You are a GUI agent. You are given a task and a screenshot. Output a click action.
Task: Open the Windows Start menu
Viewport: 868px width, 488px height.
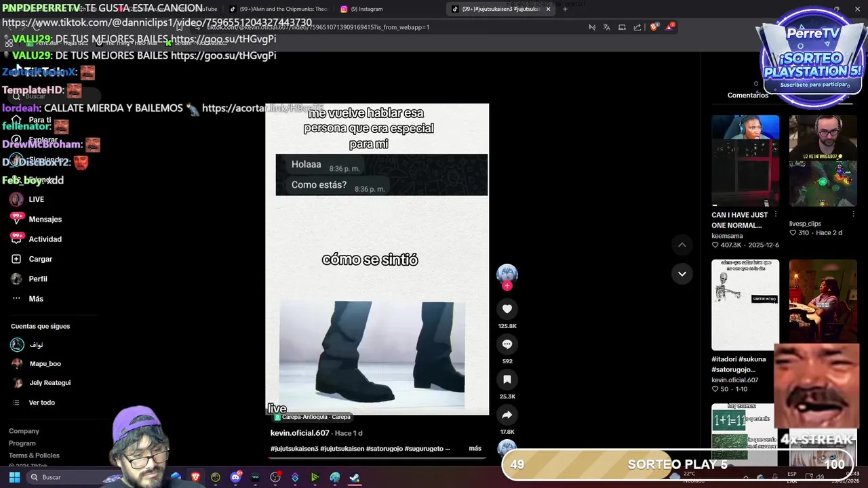[14, 477]
